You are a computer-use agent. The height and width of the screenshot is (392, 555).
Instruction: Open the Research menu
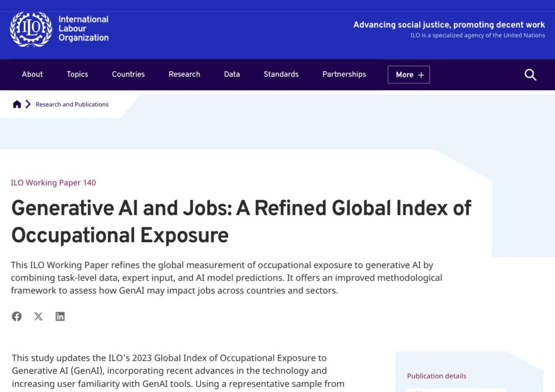(184, 74)
